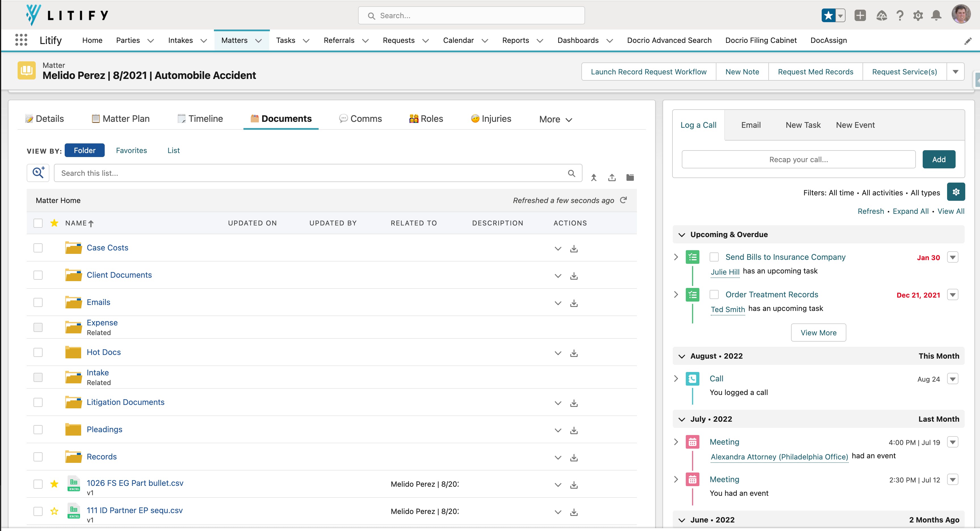Viewport: 980px width, 531px height.
Task: Refresh the Matter Home document list
Action: click(623, 200)
